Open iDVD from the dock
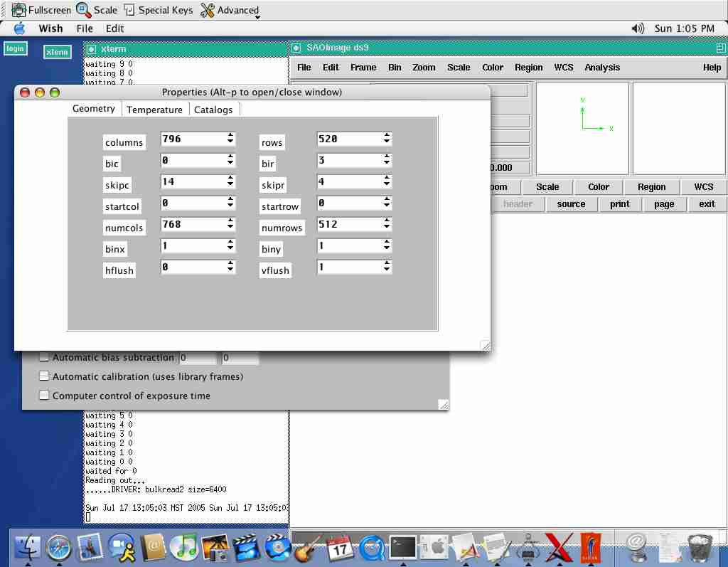This screenshot has height=567, width=728. [x=278, y=547]
